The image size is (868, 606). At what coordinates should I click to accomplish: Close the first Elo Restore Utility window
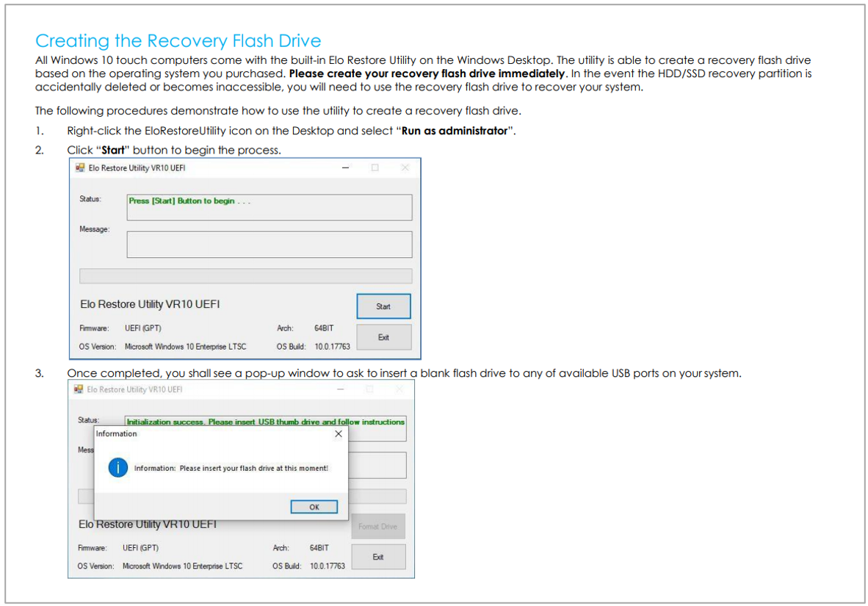click(x=405, y=167)
